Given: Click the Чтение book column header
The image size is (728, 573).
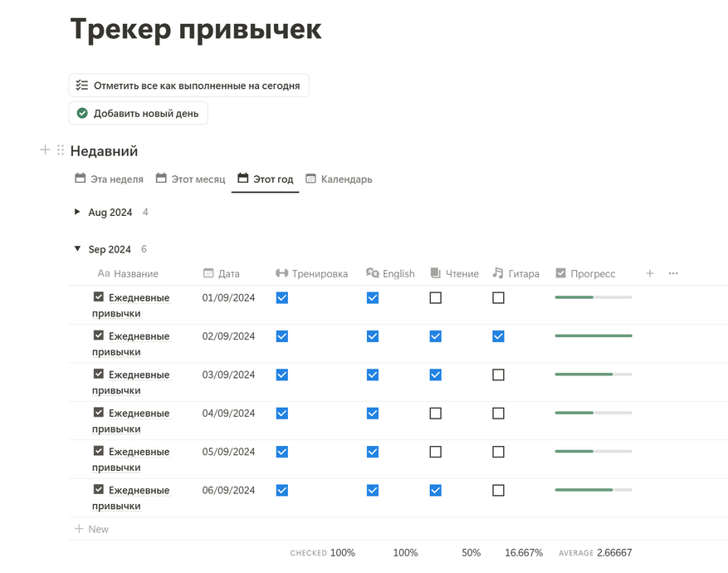Looking at the screenshot, I should pos(454,273).
